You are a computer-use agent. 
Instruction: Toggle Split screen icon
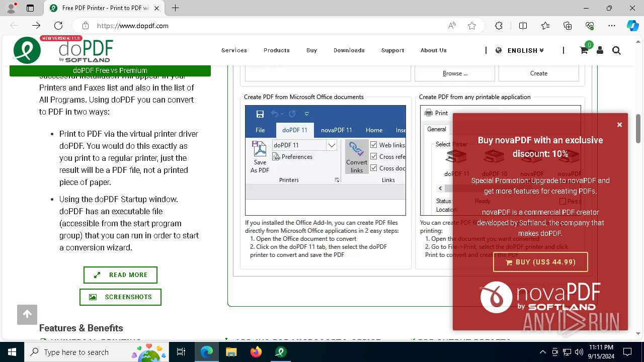[523, 26]
